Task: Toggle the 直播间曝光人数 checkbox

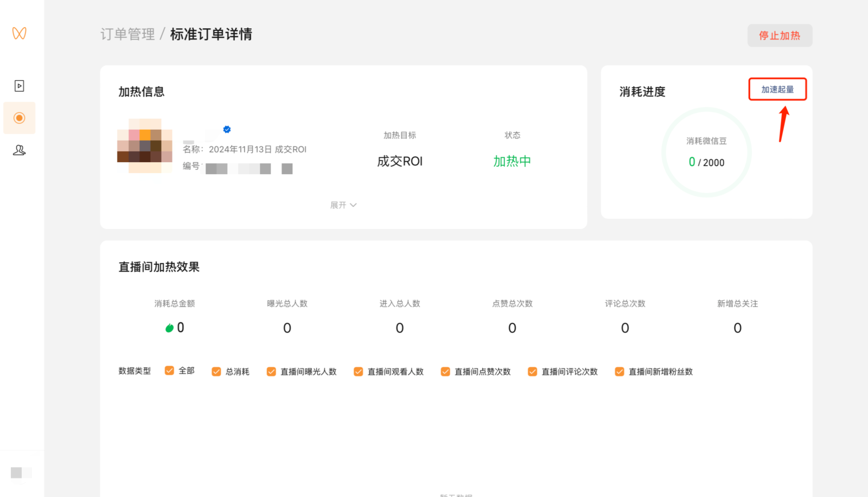Action: coord(271,372)
